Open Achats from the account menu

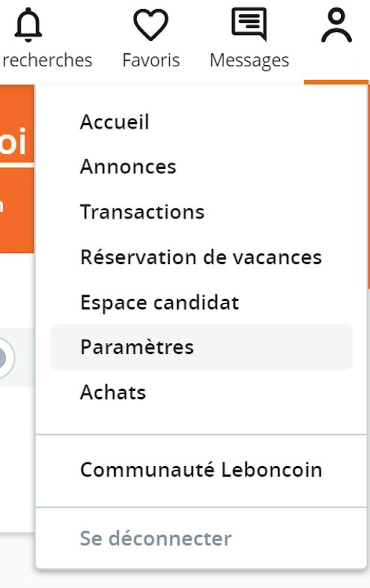113,392
